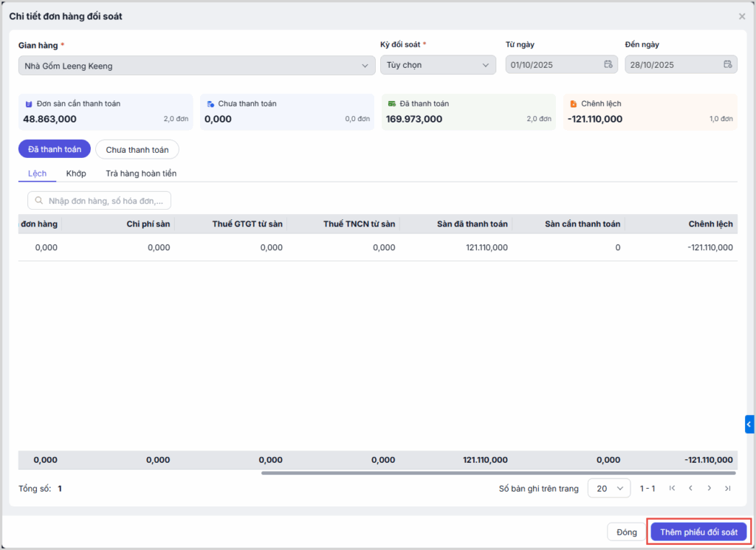This screenshot has width=756, height=550.
Task: Go to the next page of records
Action: point(709,489)
